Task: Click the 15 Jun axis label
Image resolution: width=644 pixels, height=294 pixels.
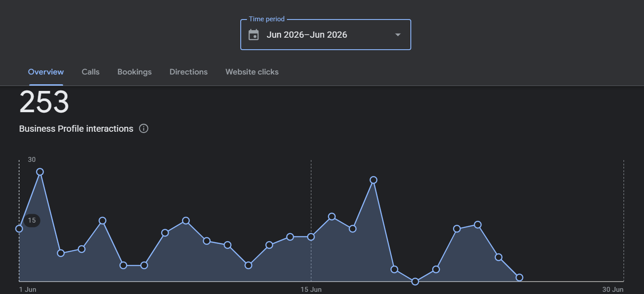Action: point(311,290)
